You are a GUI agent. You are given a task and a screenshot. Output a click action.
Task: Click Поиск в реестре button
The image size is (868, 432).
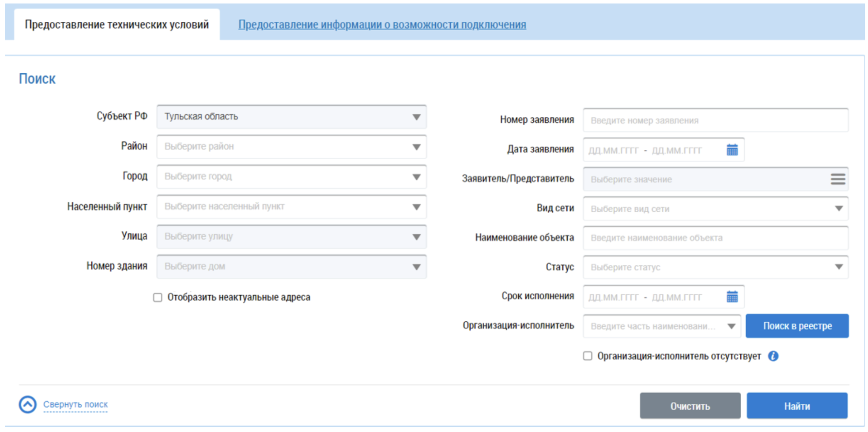pos(797,326)
